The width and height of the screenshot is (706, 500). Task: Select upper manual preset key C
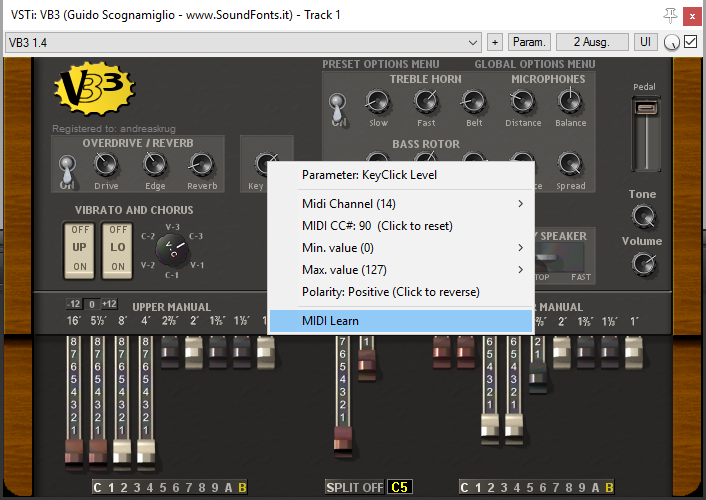(x=97, y=487)
